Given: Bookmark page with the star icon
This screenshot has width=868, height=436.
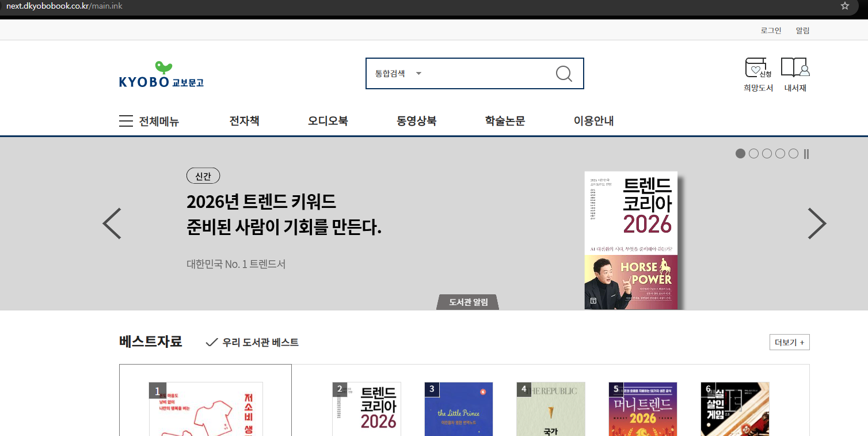Looking at the screenshot, I should coord(845,6).
